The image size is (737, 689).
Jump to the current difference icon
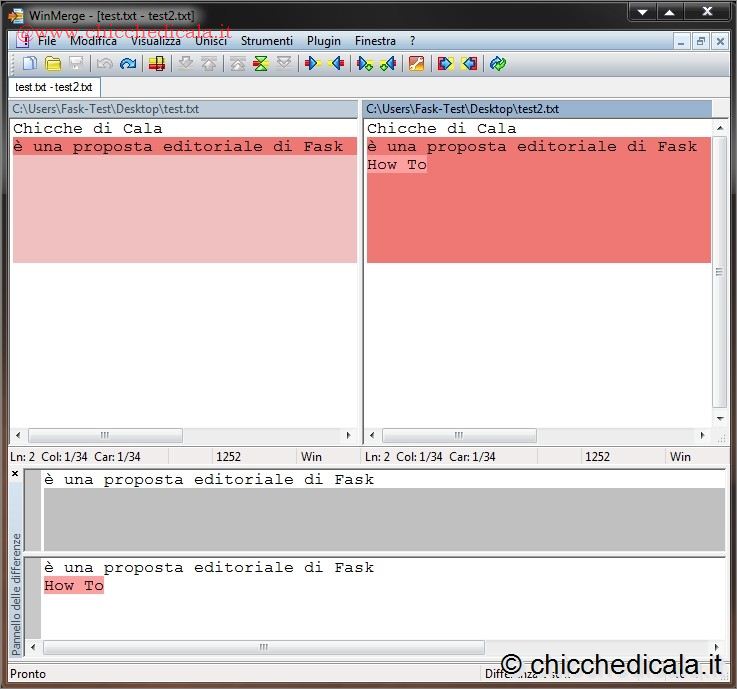tap(260, 64)
